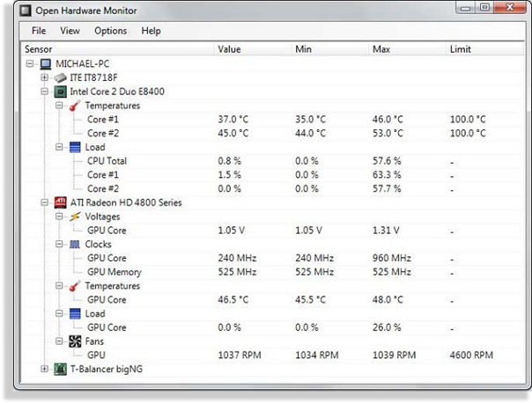Click the Value column header
The height and width of the screenshot is (403, 532).
(253, 49)
